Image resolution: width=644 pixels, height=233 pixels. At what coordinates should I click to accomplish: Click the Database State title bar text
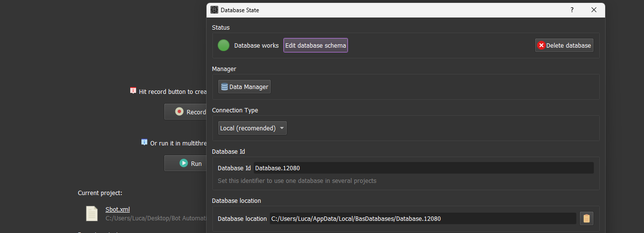(240, 10)
